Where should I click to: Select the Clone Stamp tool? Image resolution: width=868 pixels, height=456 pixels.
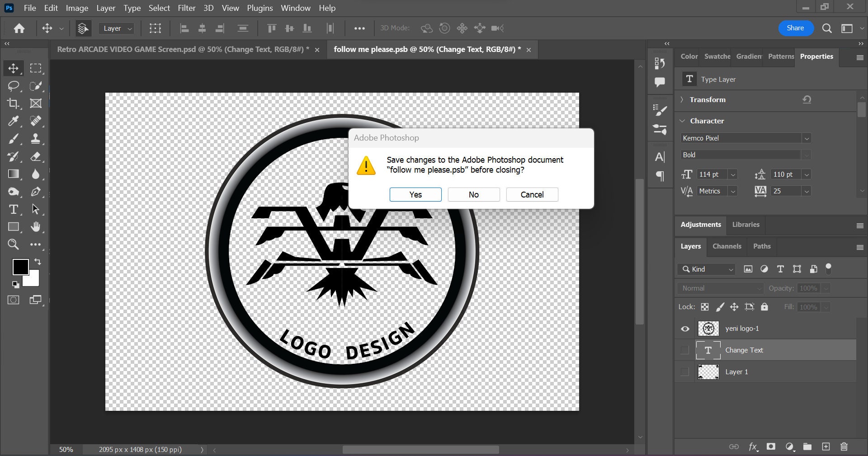(36, 139)
